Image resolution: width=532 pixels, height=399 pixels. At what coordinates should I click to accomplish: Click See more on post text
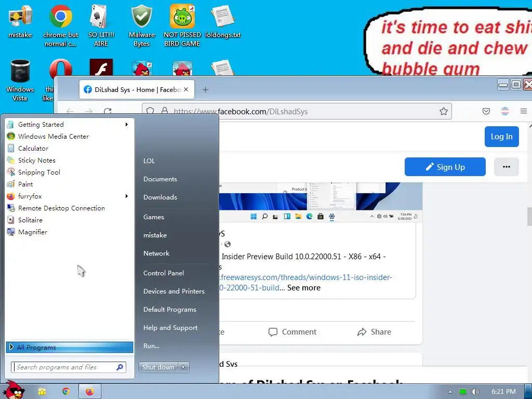(x=303, y=288)
